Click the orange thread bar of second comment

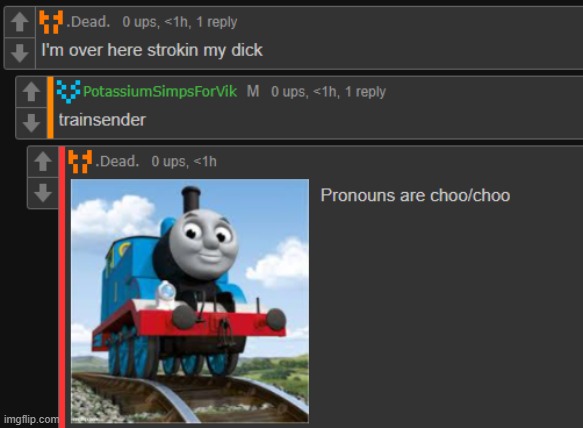tap(51, 107)
